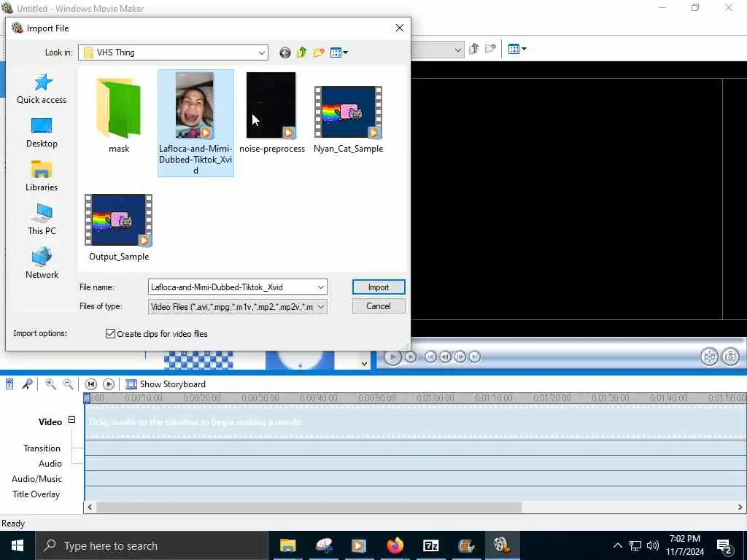Open the Windows Start menu
Screen dimensions: 747x560
pos(18,545)
